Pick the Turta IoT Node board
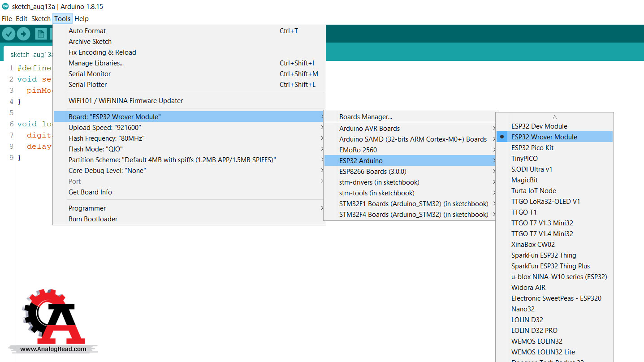Viewport: 644px width, 362px height. pos(554,191)
